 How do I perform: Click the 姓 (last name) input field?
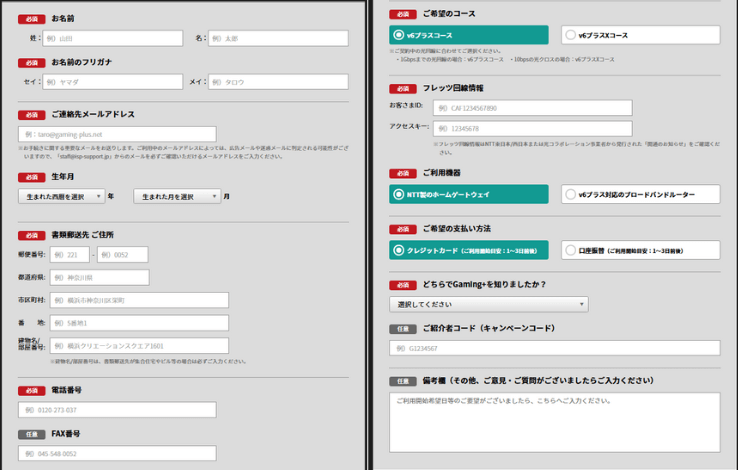114,38
